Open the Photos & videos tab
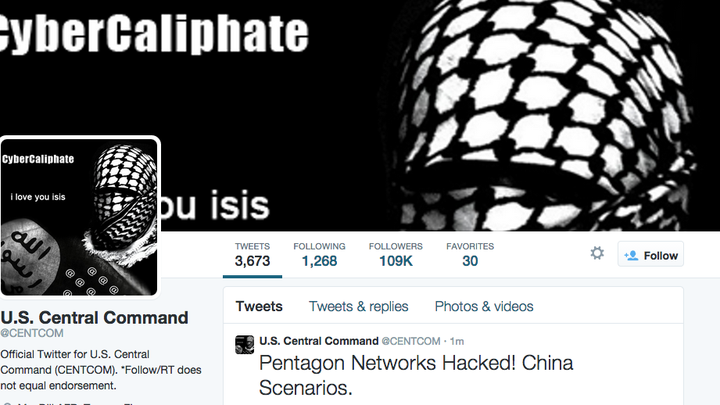 point(484,306)
